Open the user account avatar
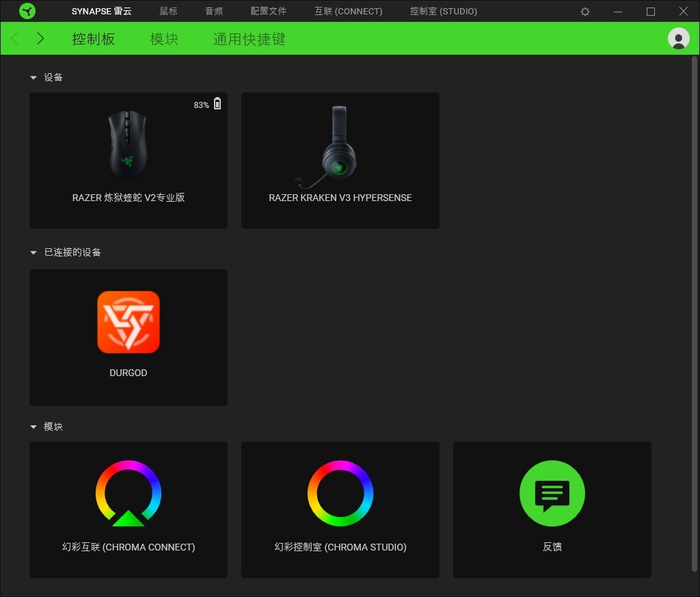 (x=678, y=38)
